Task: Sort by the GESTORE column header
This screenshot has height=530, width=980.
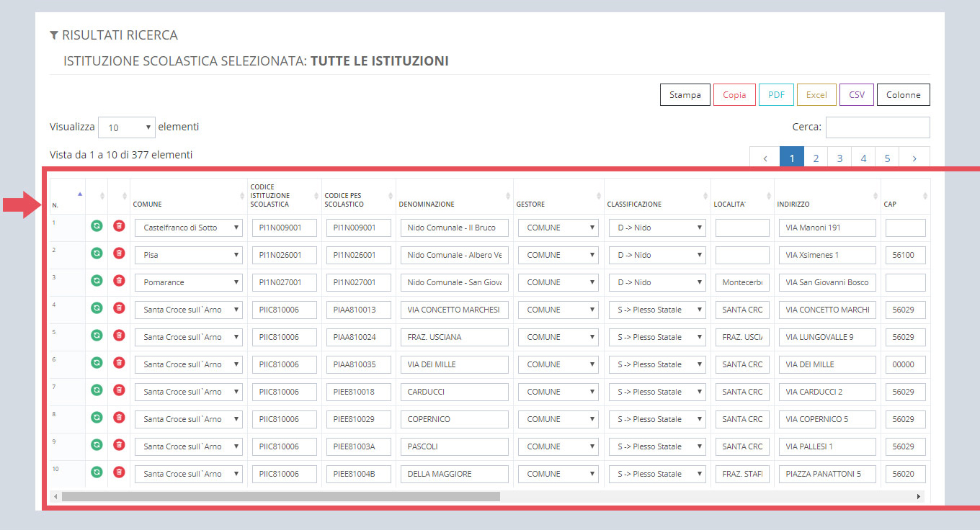Action: 558,196
